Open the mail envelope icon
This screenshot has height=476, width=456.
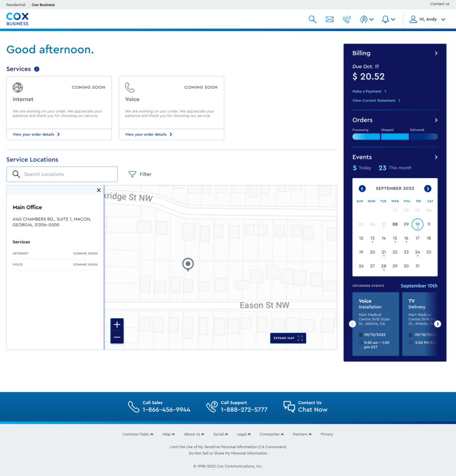coord(330,20)
